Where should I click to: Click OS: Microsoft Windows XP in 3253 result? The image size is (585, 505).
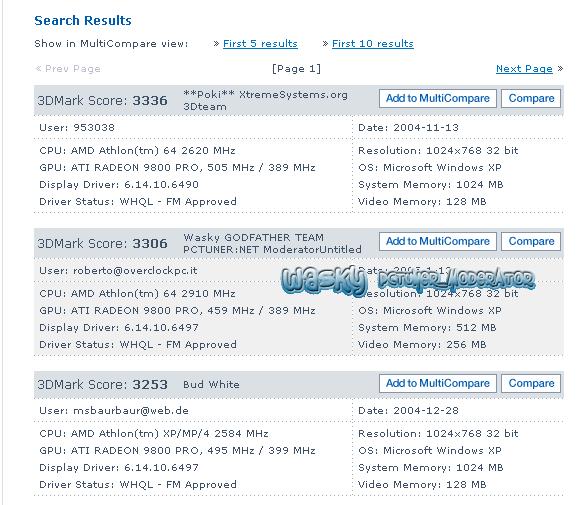tap(430, 451)
